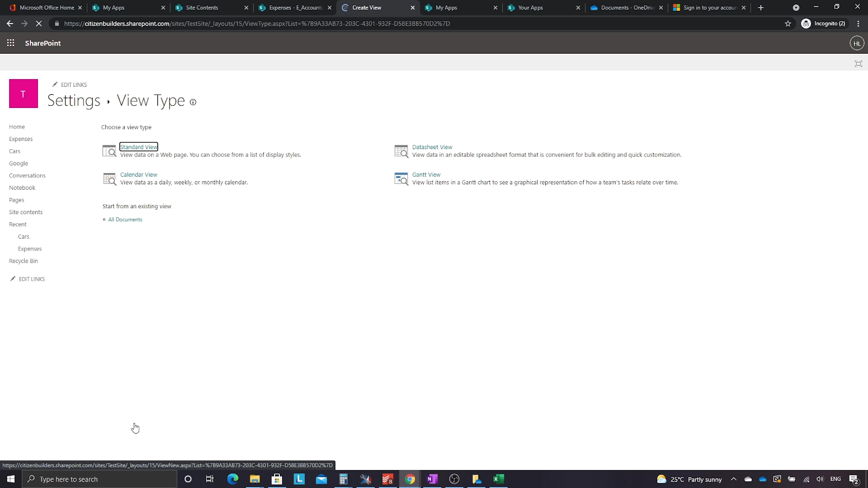868x488 pixels.
Task: Select the Gantt View link
Action: (x=426, y=175)
